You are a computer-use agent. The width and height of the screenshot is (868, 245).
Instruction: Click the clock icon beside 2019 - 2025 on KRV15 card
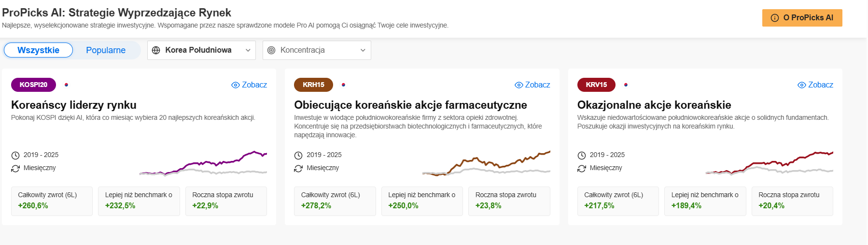582,155
